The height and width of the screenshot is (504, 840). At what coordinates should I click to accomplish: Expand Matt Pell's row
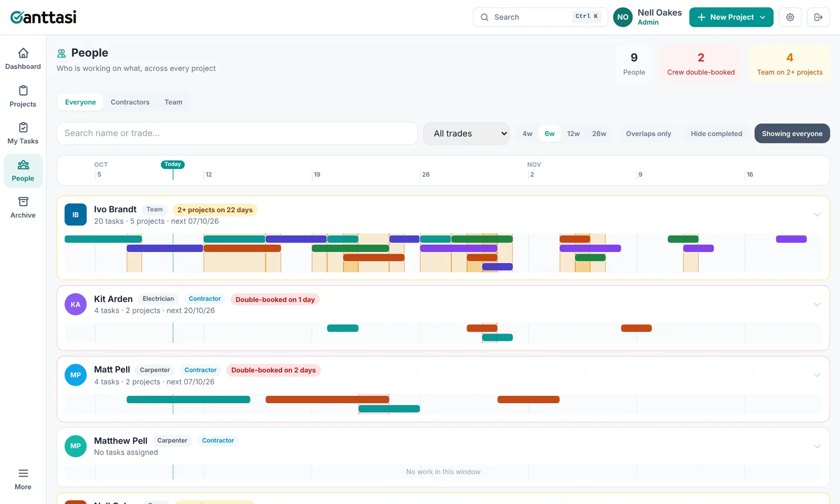[x=817, y=375]
